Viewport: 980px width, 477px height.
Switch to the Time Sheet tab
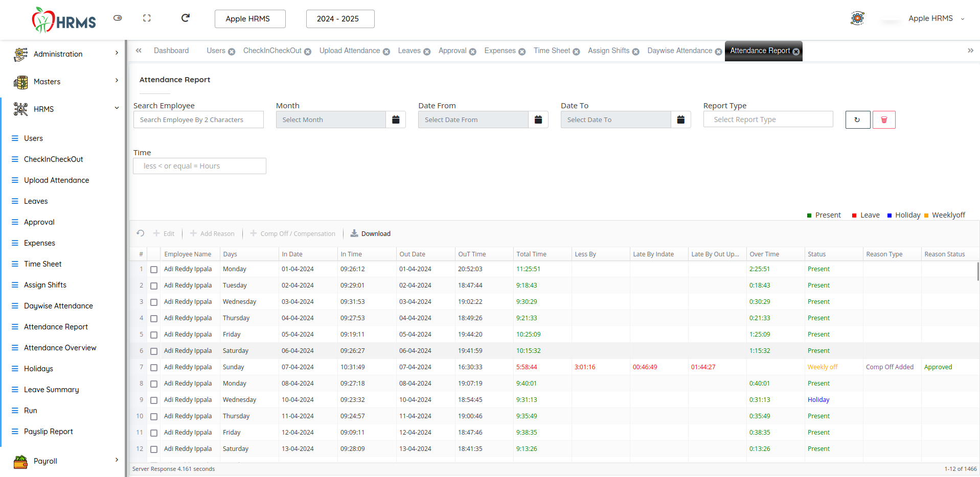coord(552,51)
